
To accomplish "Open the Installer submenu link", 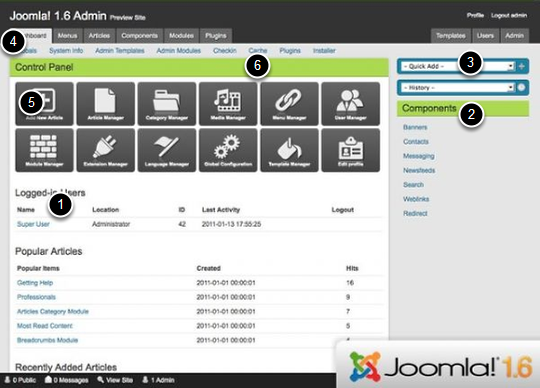I will [x=324, y=51].
